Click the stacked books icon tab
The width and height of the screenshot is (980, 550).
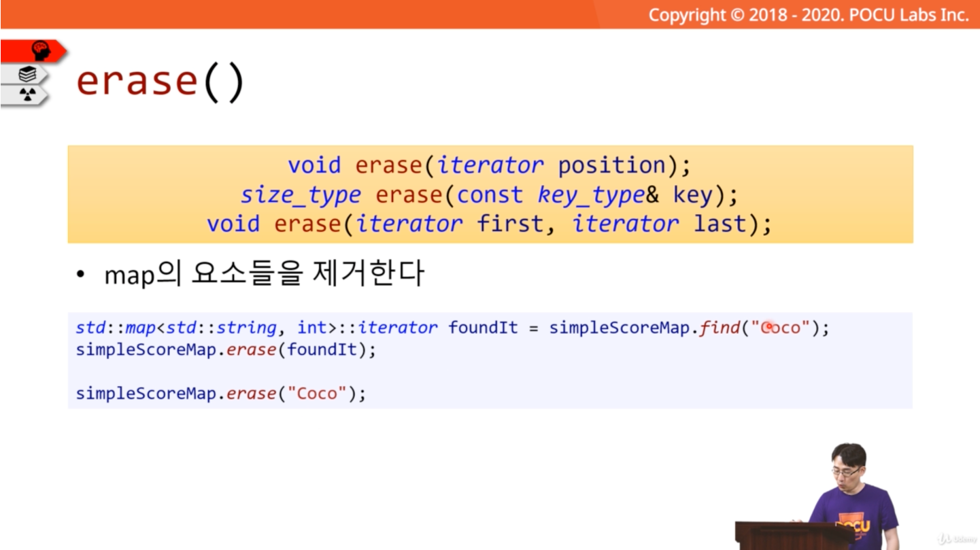coord(26,74)
